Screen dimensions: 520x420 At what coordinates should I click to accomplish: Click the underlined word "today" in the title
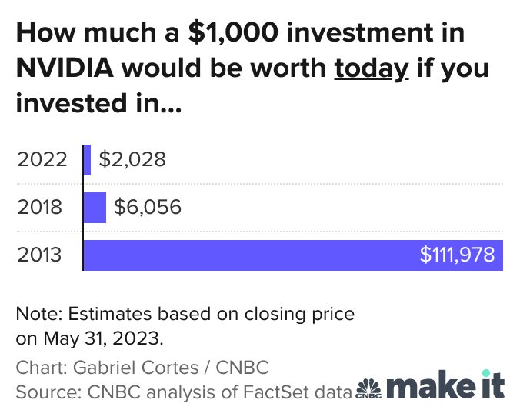(x=371, y=68)
